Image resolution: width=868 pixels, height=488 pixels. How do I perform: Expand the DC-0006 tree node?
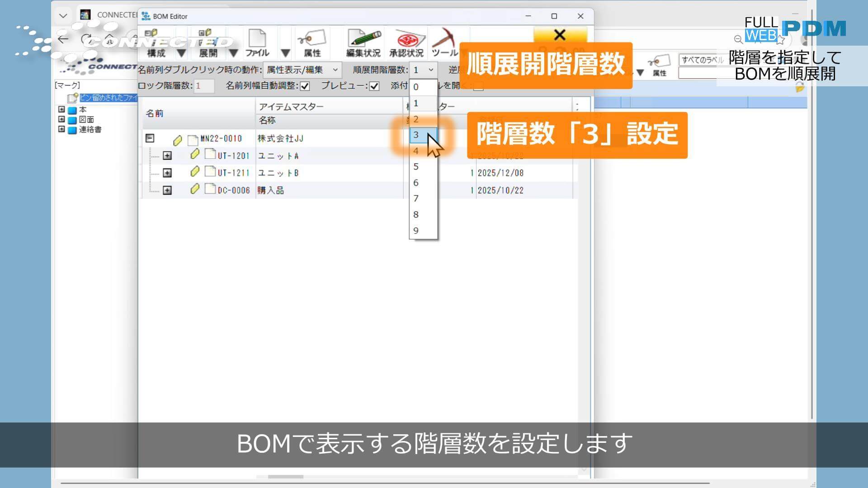point(167,190)
